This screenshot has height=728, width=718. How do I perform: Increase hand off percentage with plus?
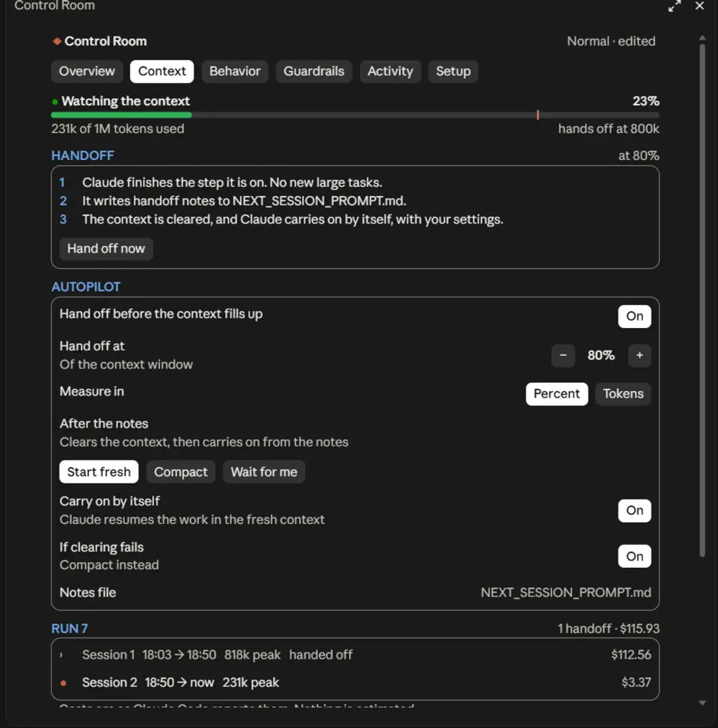click(639, 356)
